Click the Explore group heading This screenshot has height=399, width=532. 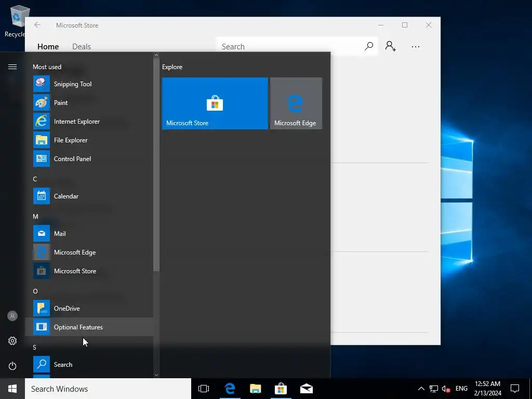click(172, 67)
